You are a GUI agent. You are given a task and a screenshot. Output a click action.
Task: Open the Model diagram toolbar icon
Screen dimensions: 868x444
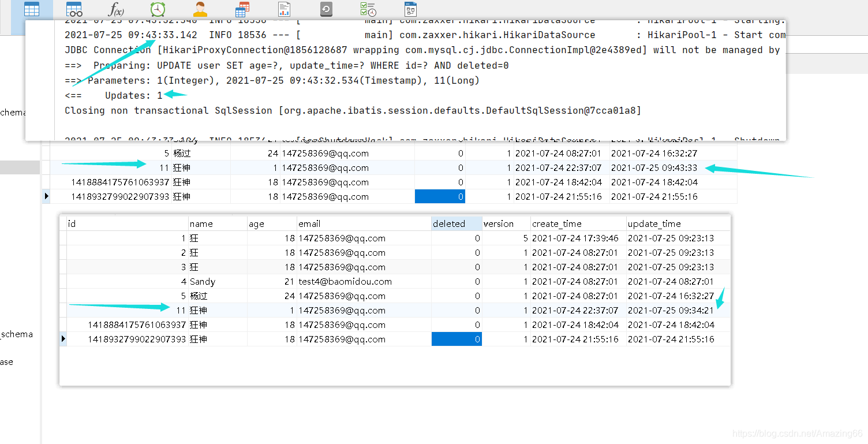410,9
